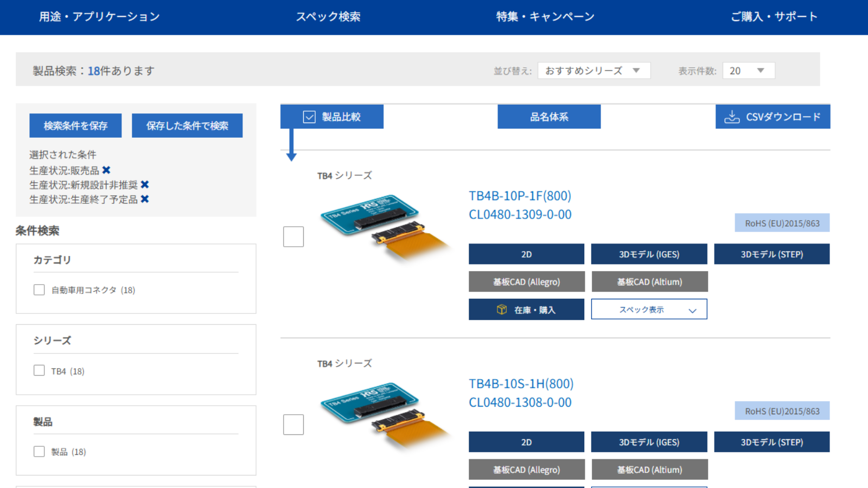The height and width of the screenshot is (488, 868).
Task: Click the CSV download icon
Action: [x=732, y=117]
